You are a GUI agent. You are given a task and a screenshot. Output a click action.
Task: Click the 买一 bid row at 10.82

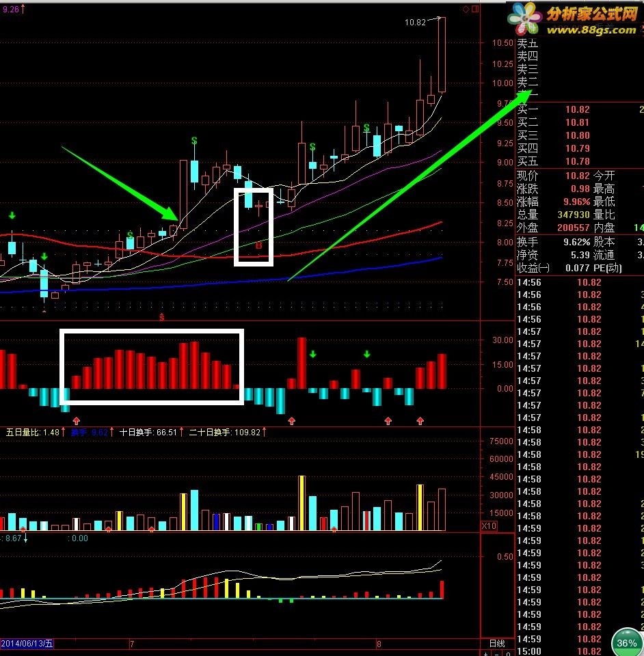pos(580,109)
